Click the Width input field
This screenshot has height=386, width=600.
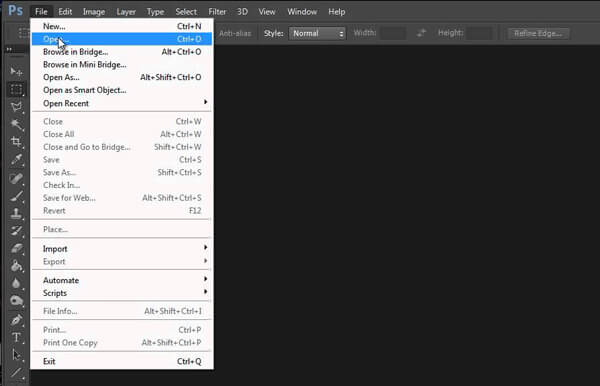(394, 33)
